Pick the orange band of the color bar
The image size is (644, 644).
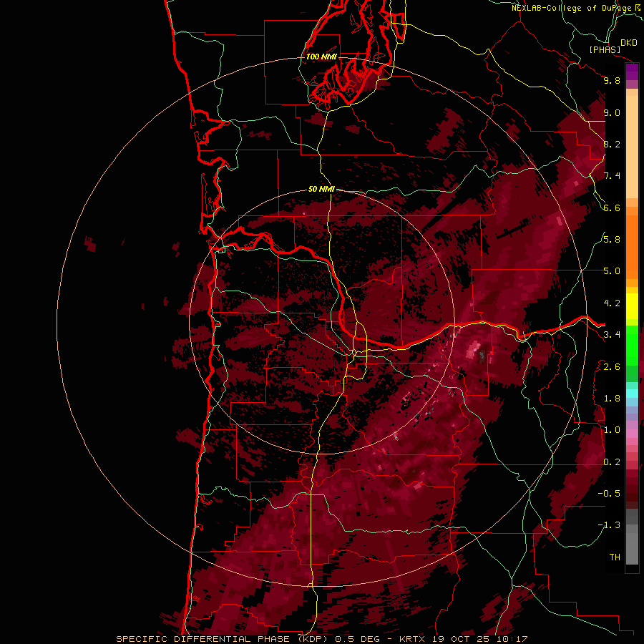[632, 246]
